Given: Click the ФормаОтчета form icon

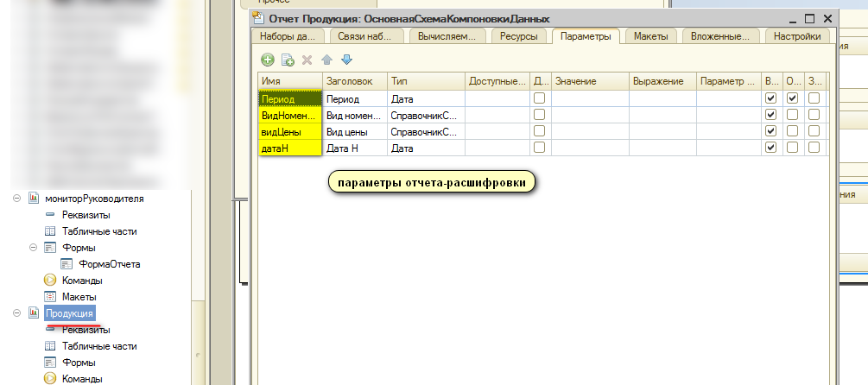Looking at the screenshot, I should [66, 264].
